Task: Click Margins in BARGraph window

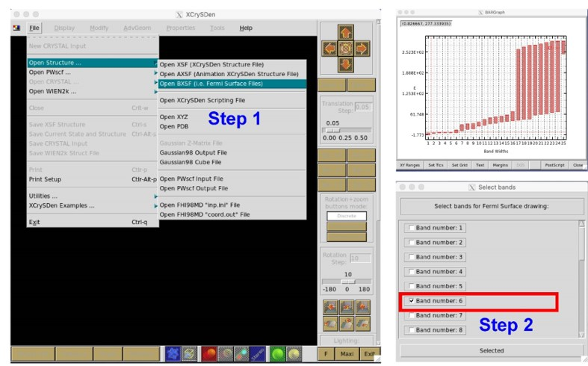Action: 500,165
